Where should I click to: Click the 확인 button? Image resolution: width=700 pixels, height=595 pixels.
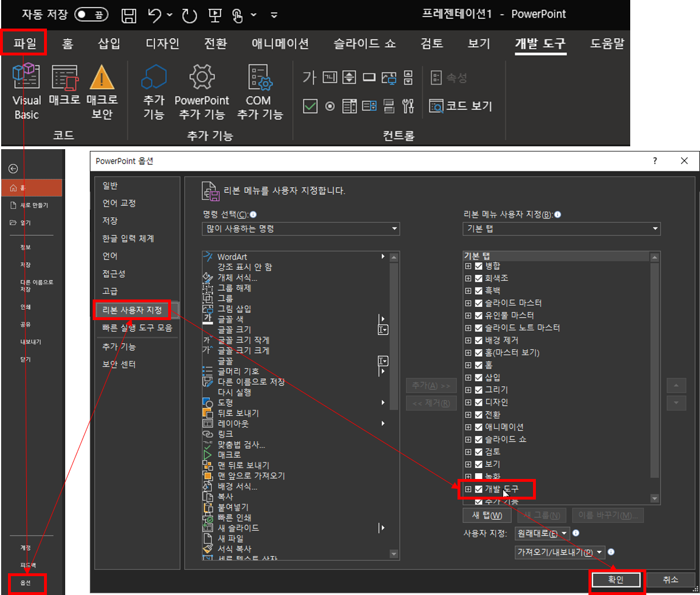click(616, 580)
